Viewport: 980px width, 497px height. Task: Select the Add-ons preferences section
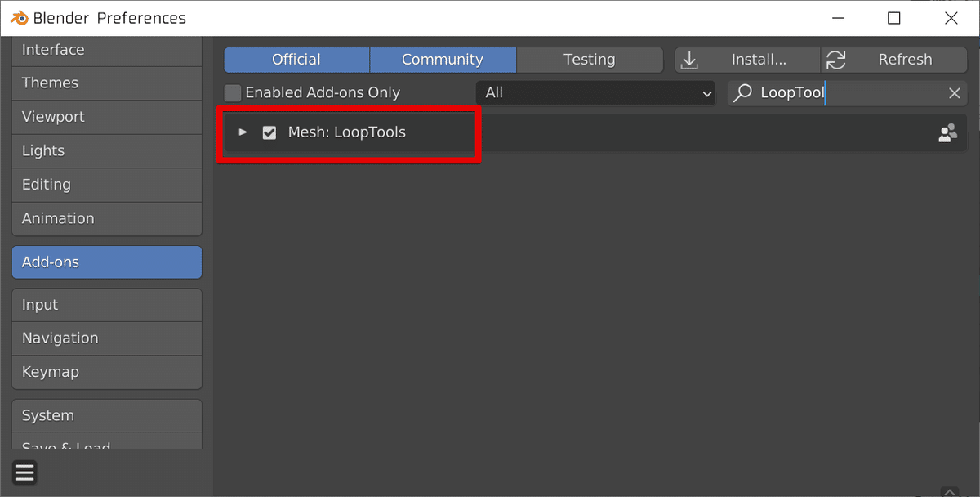click(x=107, y=262)
